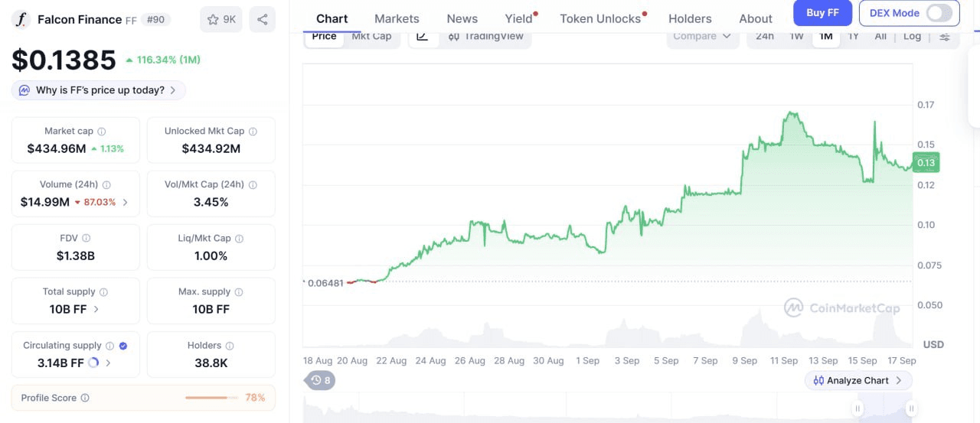The width and height of the screenshot is (980, 423).
Task: Set chart range to All
Action: pyautogui.click(x=880, y=36)
